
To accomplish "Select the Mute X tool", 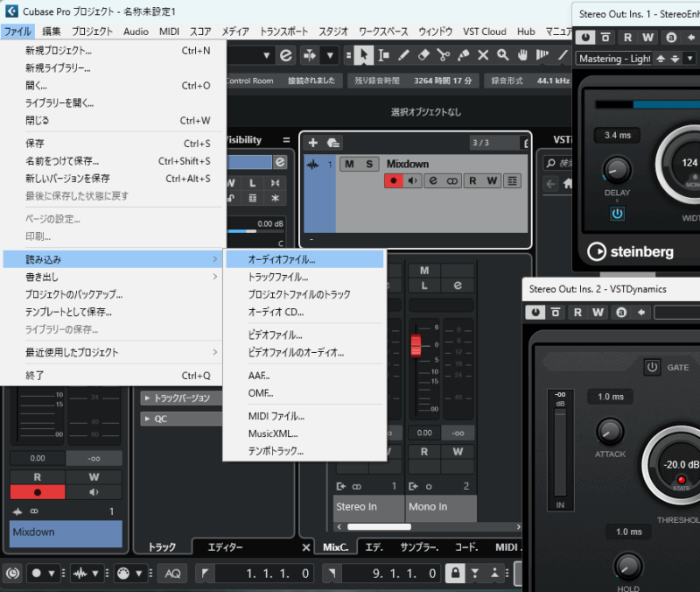I will 483,55.
